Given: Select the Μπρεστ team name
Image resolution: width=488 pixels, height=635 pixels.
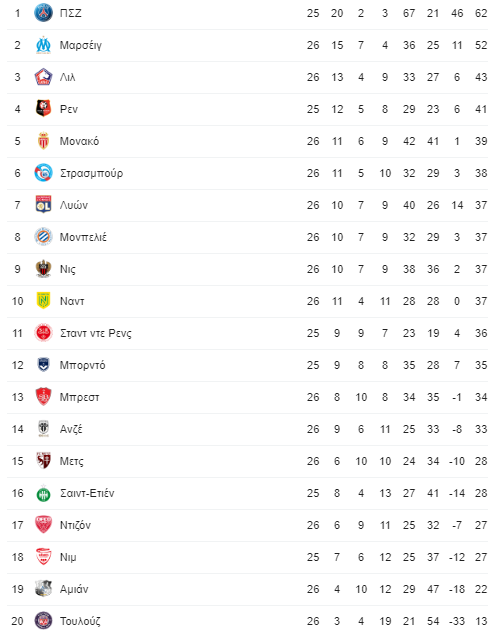Looking at the screenshot, I should (x=79, y=397).
